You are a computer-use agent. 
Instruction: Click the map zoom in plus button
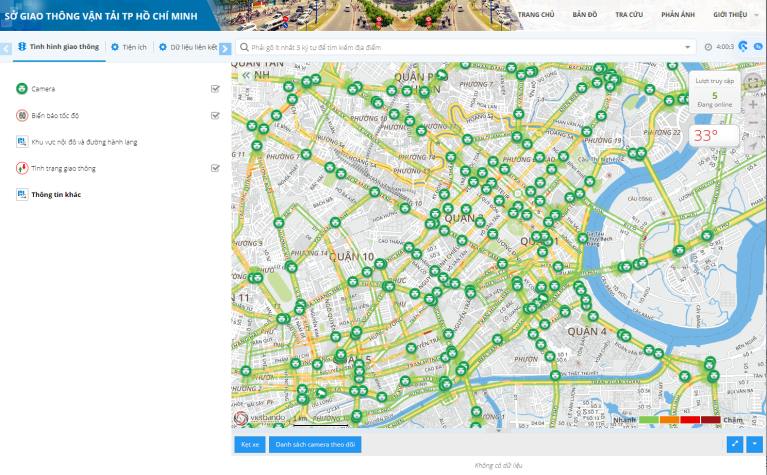coord(753,104)
